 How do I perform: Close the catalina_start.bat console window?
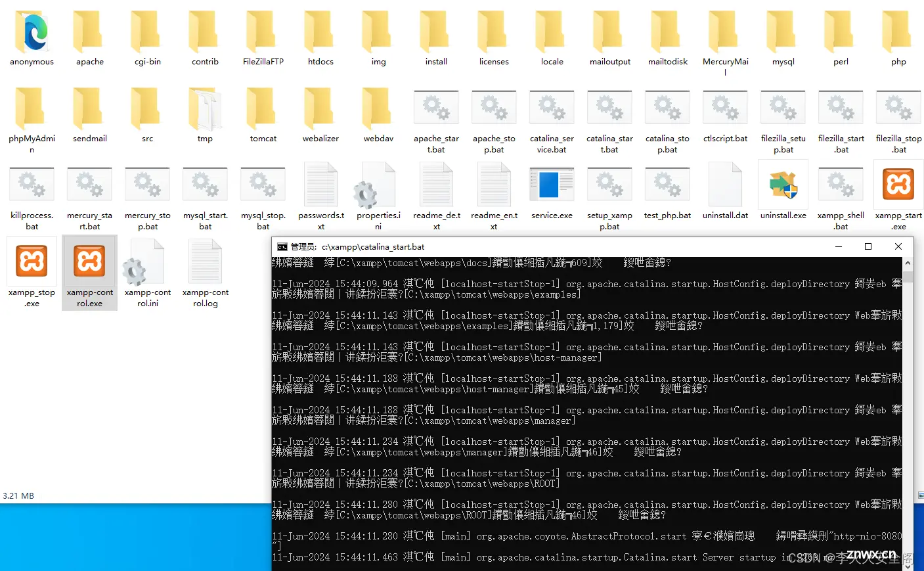click(x=898, y=246)
